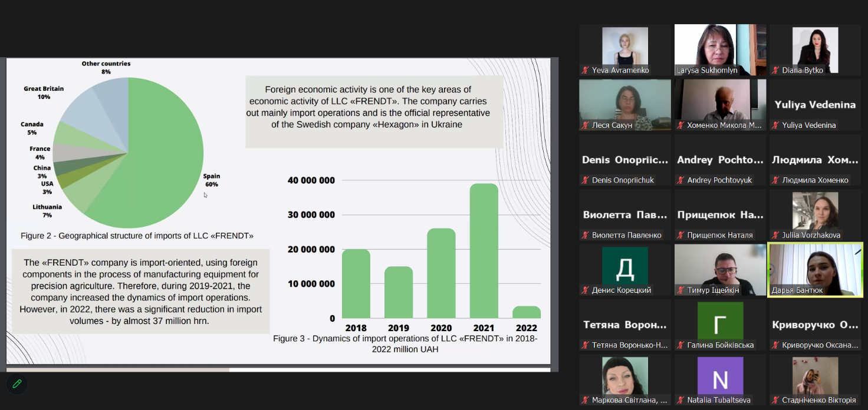Select active speaker Дарья Бантюк's video tile
The height and width of the screenshot is (410, 868).
click(815, 269)
